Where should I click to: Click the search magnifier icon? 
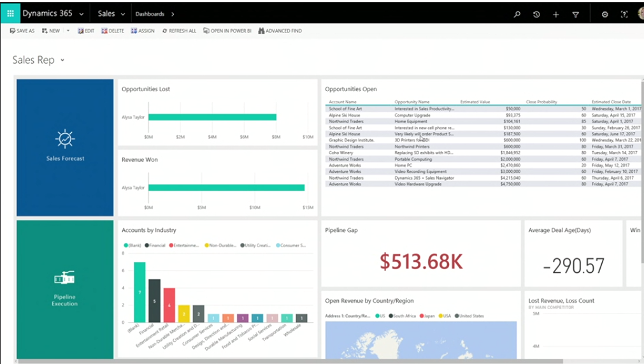tap(517, 14)
